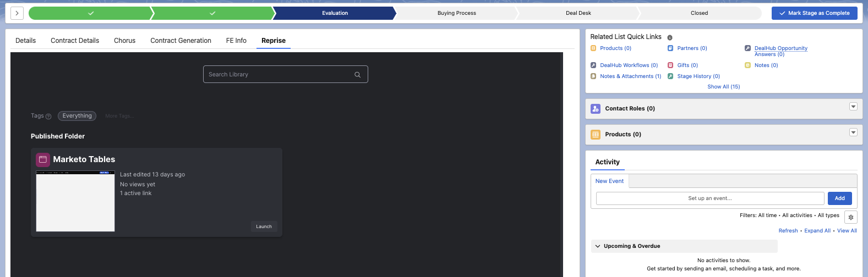Viewport: 868px width, 277px height.
Task: Switch to the Chorus tab
Action: point(124,41)
